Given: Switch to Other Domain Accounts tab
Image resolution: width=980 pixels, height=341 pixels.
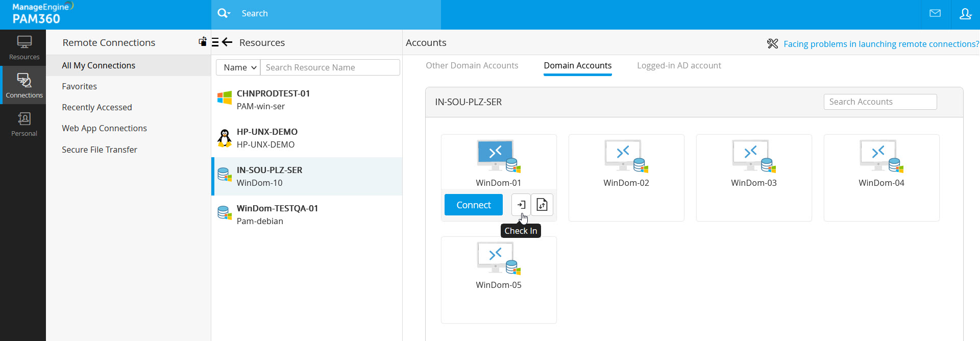Looking at the screenshot, I should coord(472,65).
